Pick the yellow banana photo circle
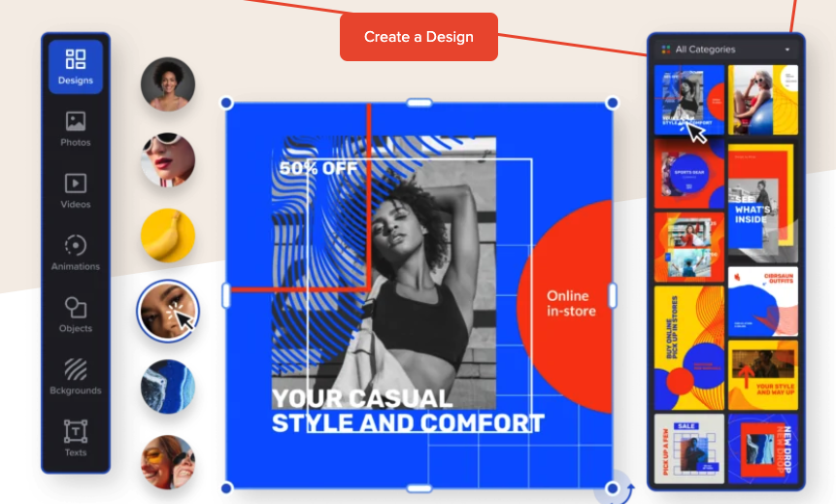The width and height of the screenshot is (836, 504). (168, 235)
